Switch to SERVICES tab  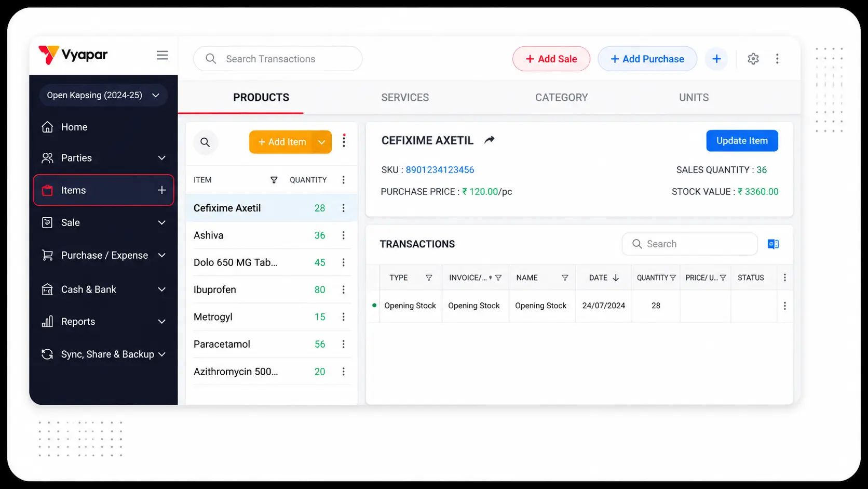pos(405,97)
